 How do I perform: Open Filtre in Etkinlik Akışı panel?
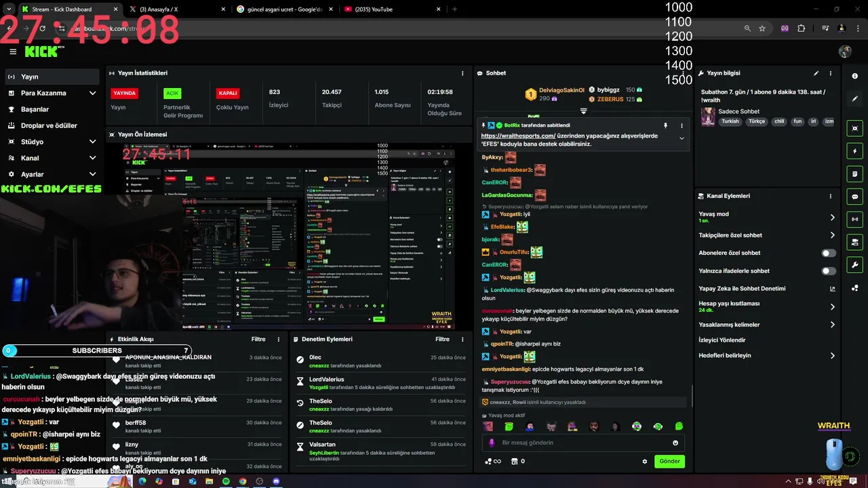pyautogui.click(x=258, y=340)
